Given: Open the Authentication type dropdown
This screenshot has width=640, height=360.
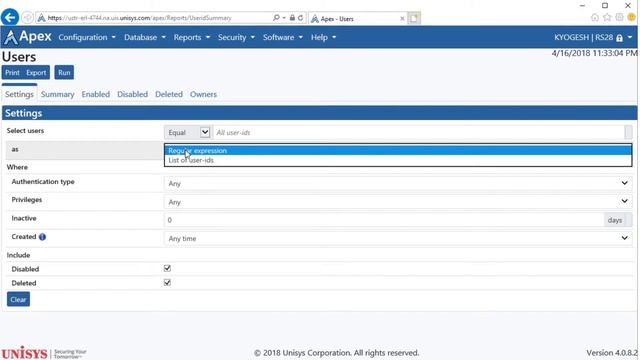Looking at the screenshot, I should coord(398,183).
